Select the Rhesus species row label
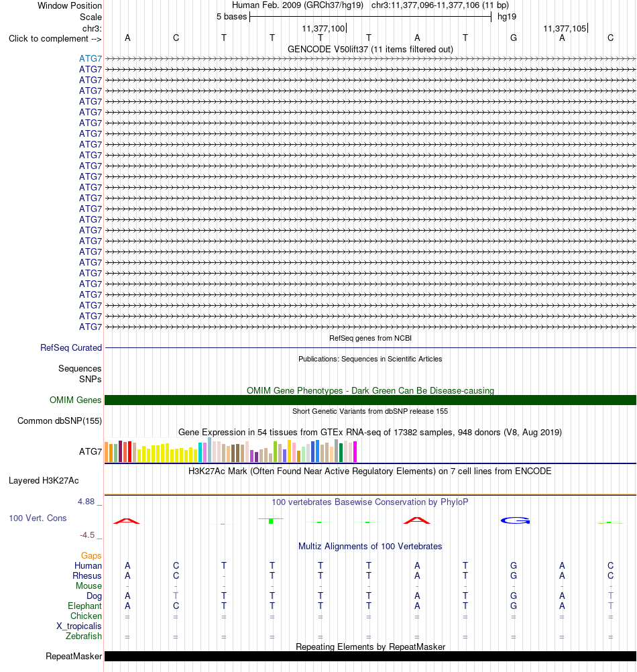This screenshot has height=672, width=637. point(87,575)
